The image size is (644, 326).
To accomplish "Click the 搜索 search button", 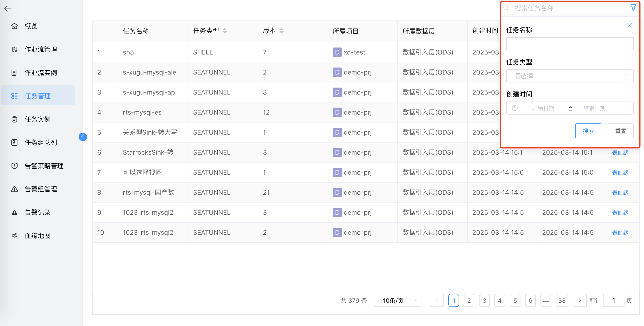I will coord(588,131).
